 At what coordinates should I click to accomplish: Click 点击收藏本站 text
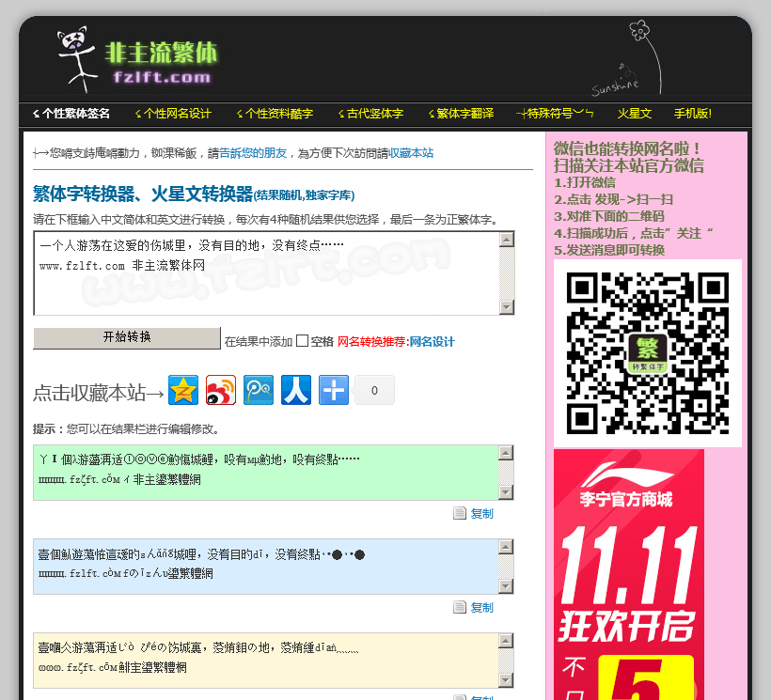99,393
